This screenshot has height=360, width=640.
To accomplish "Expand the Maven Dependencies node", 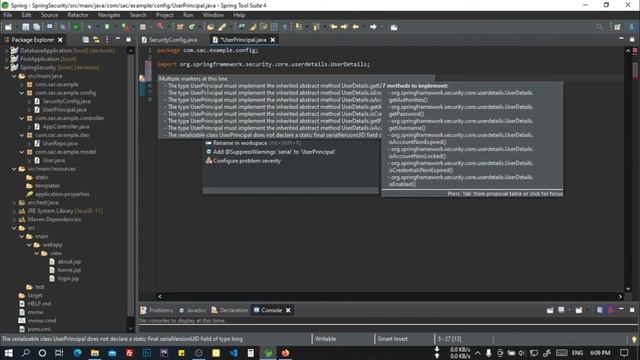I will [x=14, y=220].
